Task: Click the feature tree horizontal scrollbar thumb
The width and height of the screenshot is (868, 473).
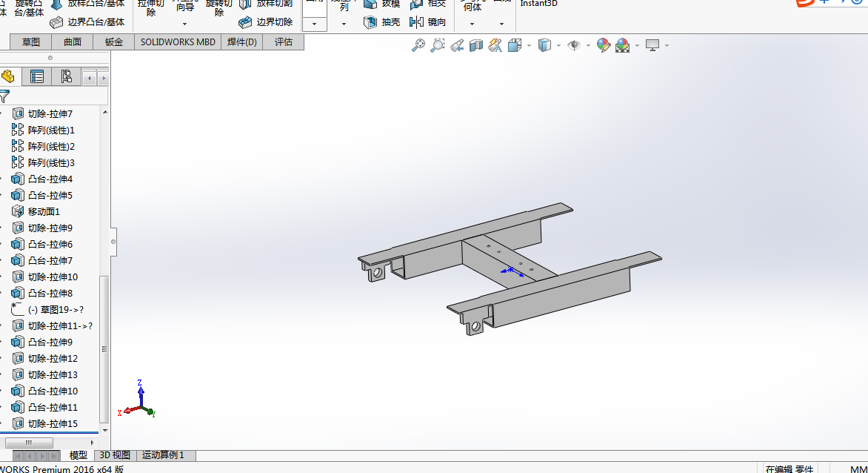Action: click(29, 443)
